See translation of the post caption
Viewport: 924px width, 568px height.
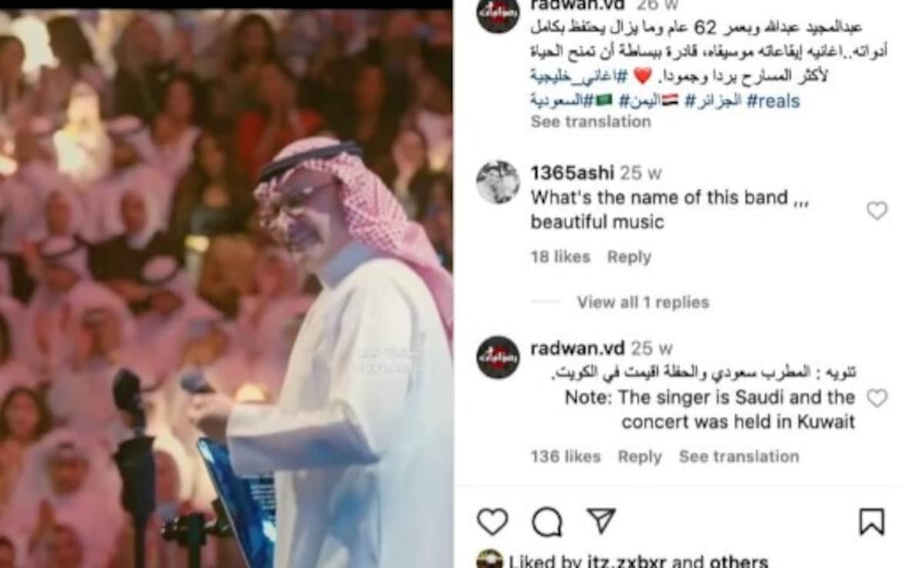591,122
